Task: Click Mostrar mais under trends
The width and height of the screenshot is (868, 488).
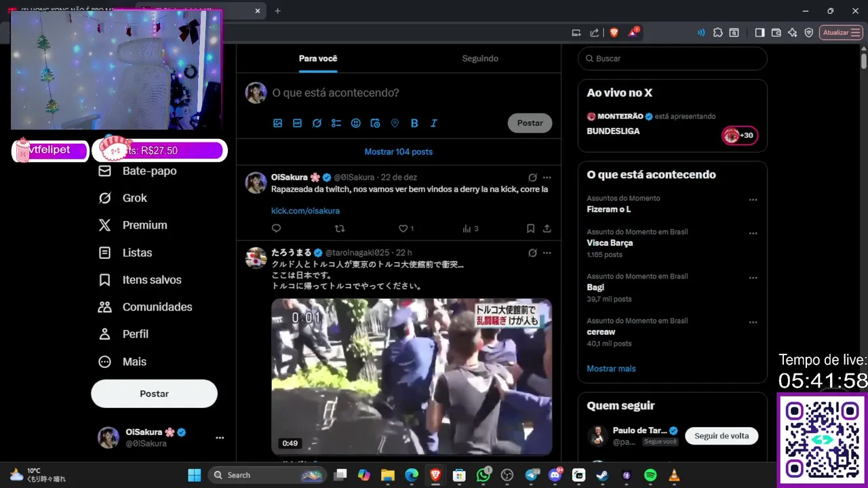Action: [x=611, y=369]
